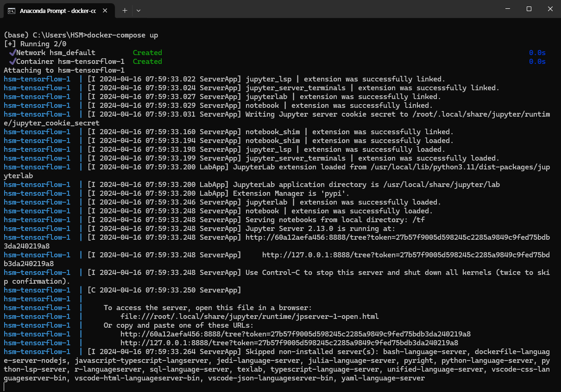Click 'notebook | extension was successfully linked' message

point(339,106)
